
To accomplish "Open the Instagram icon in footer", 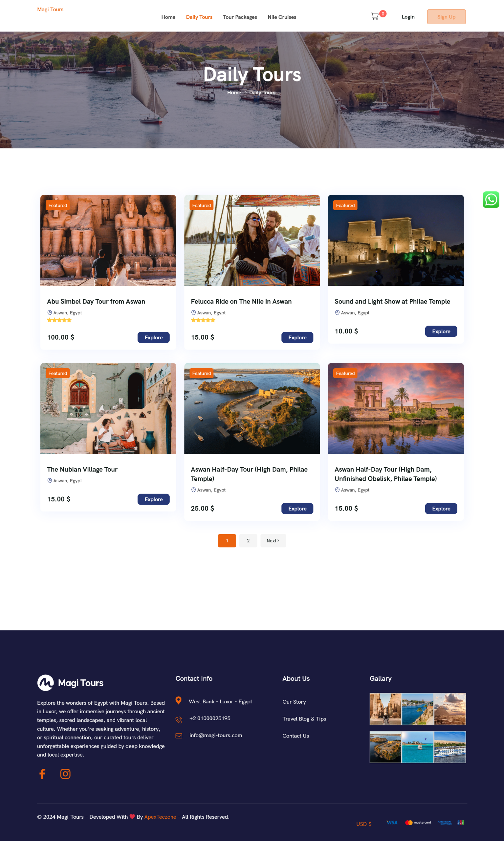I will pos(65,774).
